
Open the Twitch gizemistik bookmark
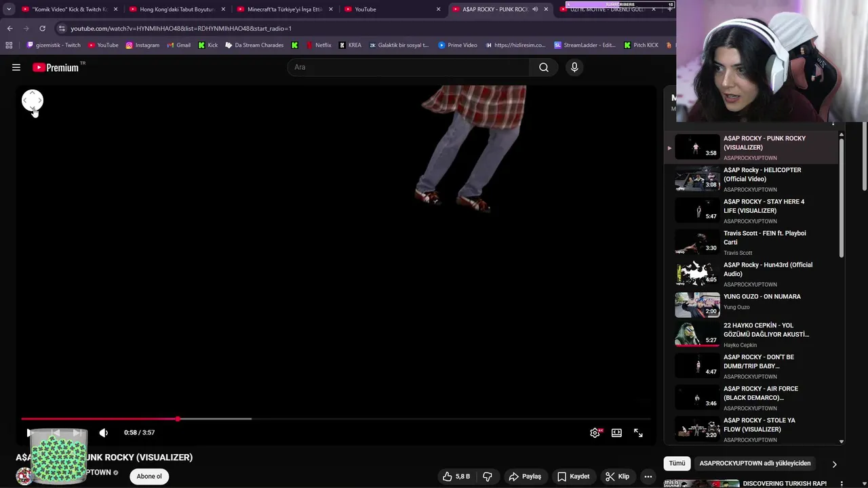click(54, 45)
